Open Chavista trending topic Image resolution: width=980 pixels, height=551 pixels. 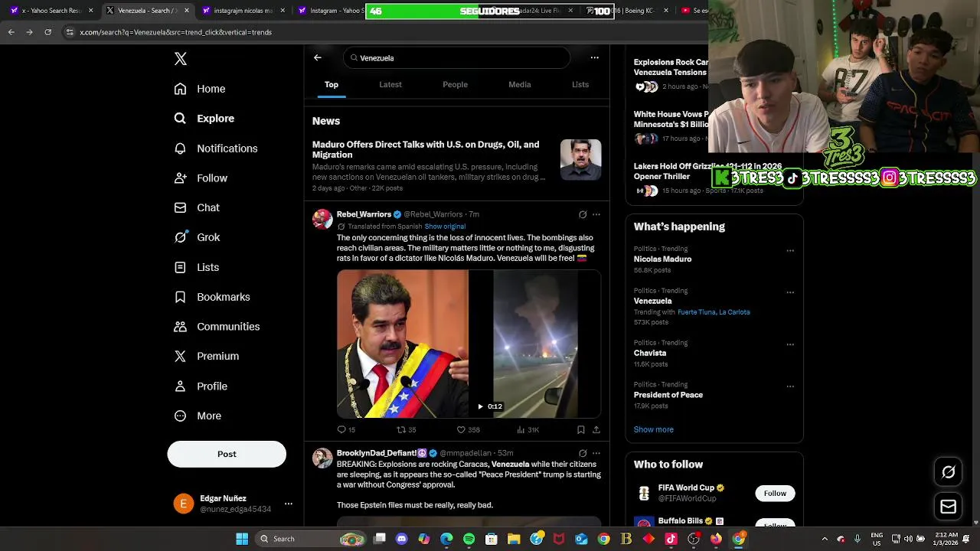[x=650, y=354]
